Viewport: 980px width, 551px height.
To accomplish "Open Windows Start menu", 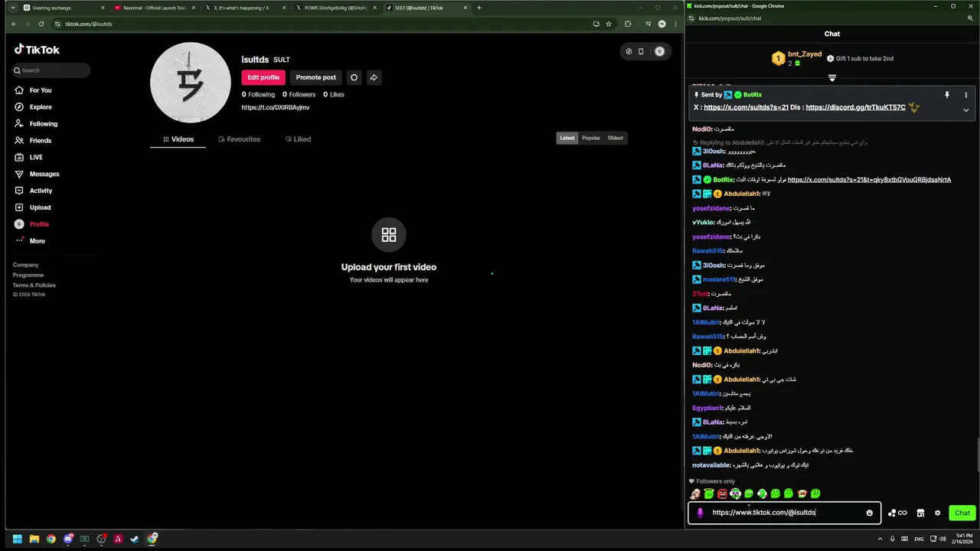I will coord(17,539).
